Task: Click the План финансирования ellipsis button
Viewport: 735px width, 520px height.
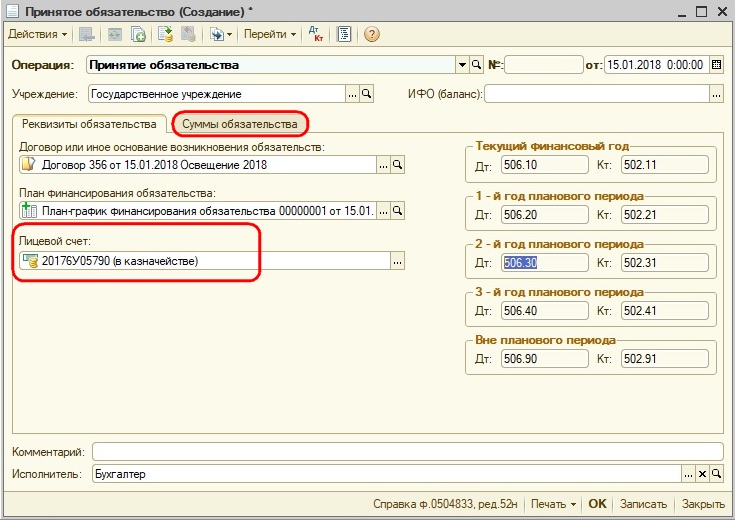Action: (x=383, y=211)
